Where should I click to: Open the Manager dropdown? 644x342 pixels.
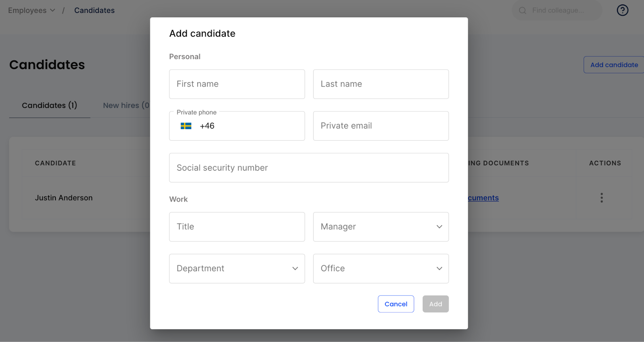[x=381, y=227]
